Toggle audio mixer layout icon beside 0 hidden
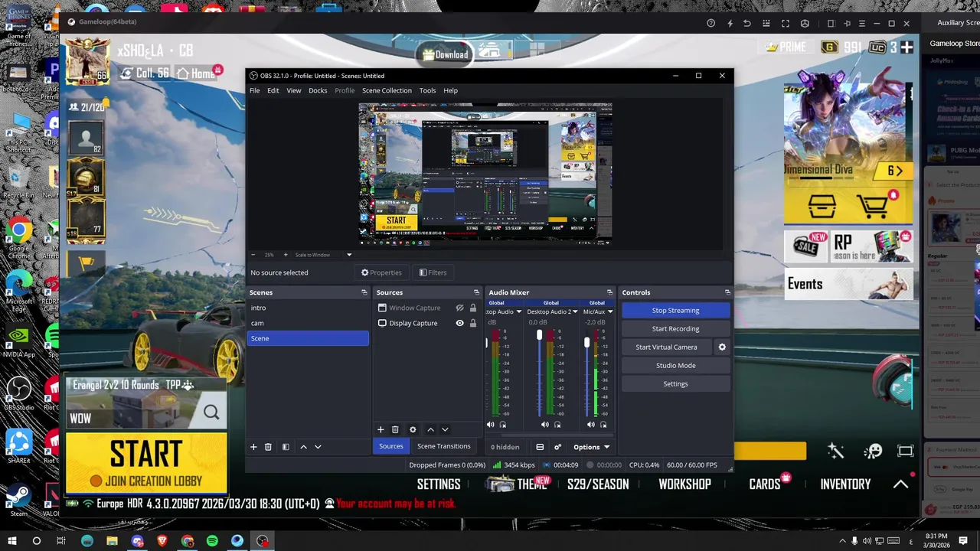This screenshot has height=551, width=980. pos(540,447)
